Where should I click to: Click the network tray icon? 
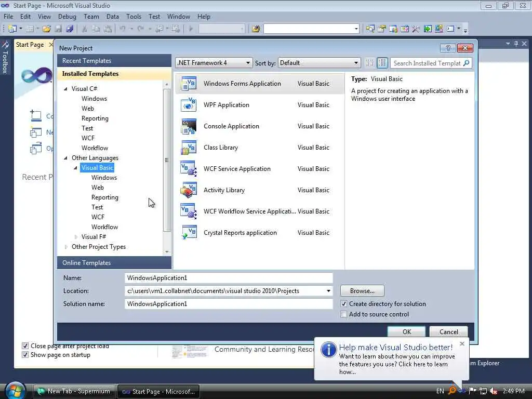pyautogui.click(x=483, y=391)
